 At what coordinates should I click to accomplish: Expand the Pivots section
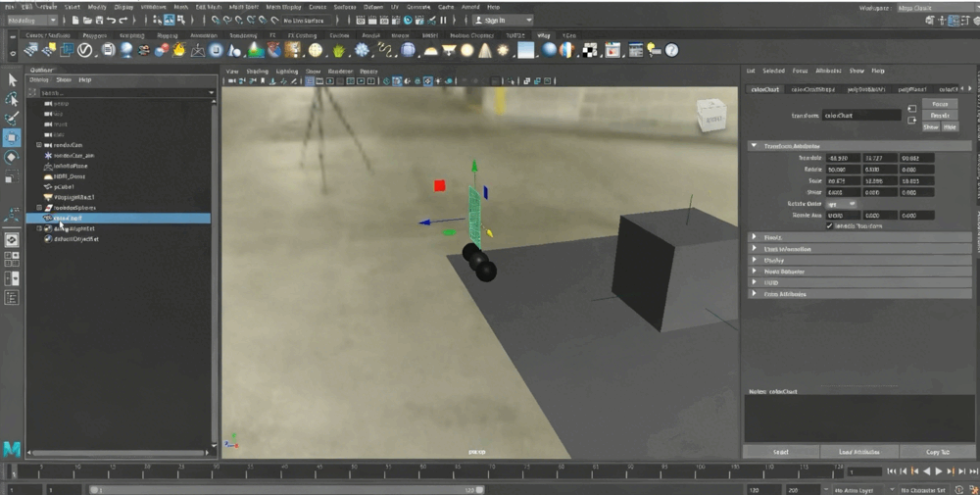pos(754,237)
